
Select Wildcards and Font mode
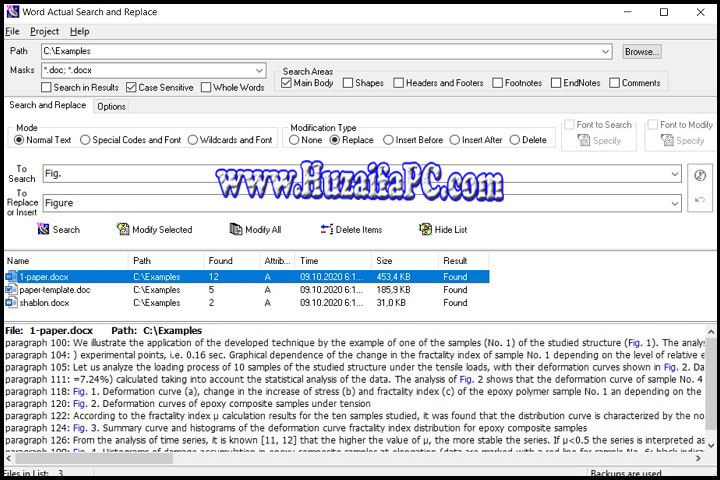click(193, 140)
